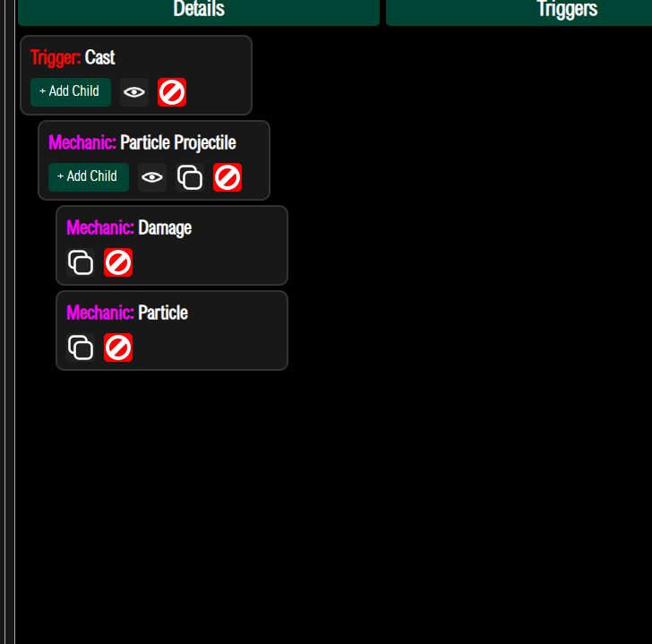Toggle visibility of Cast trigger children
Viewport: 652px width, 644px height.
tap(134, 92)
